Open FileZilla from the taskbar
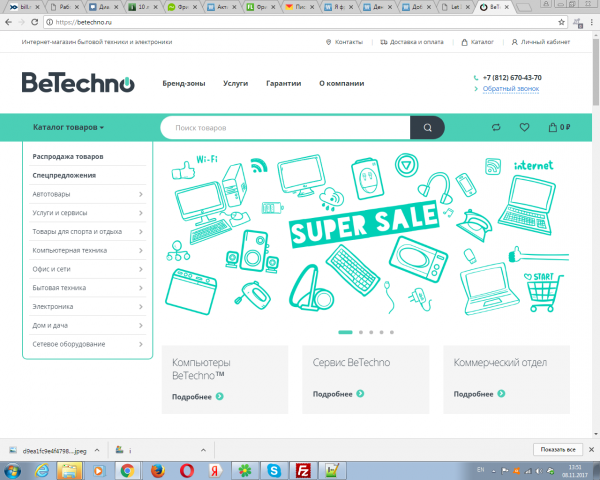 (x=303, y=471)
